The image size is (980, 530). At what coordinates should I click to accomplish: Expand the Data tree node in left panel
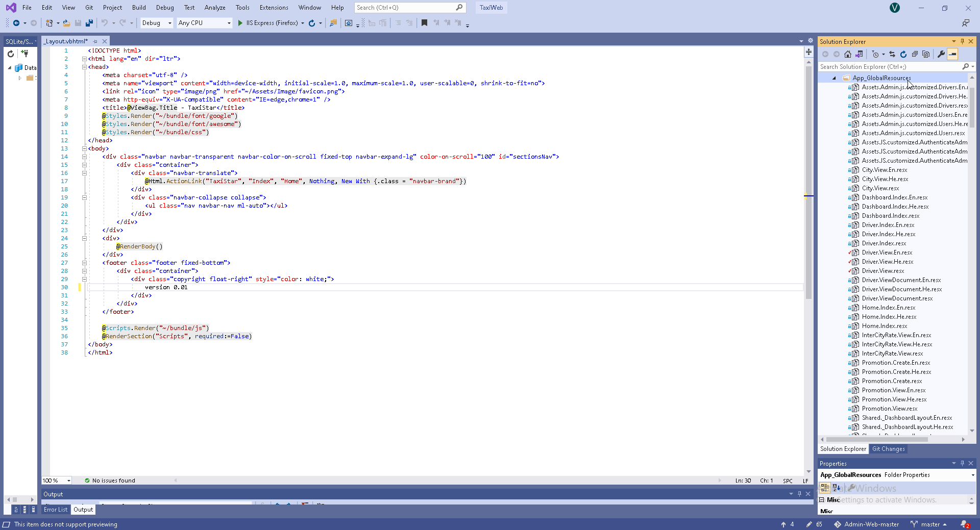(9, 68)
